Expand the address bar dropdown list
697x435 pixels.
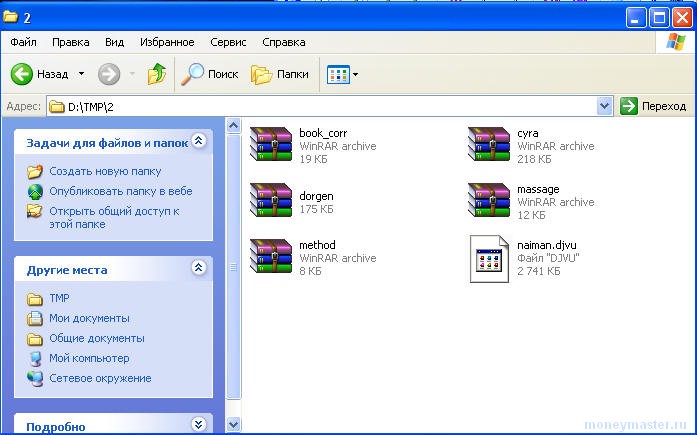[604, 106]
